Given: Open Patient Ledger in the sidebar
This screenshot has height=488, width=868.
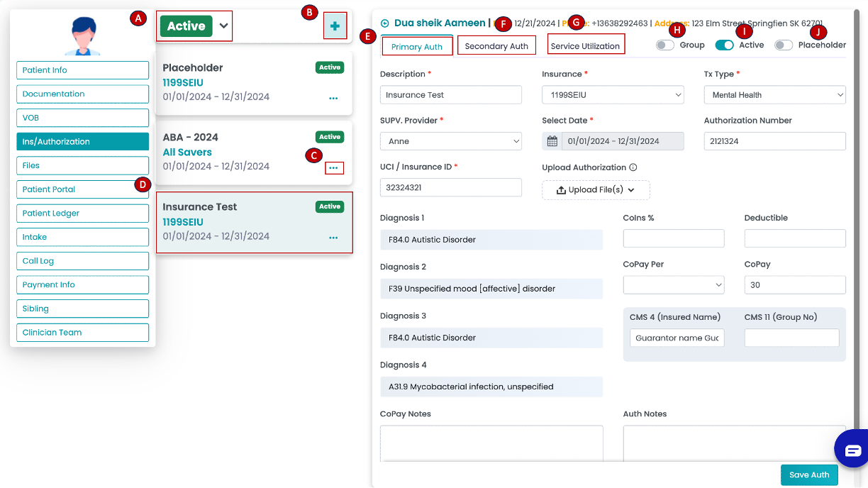Looking at the screenshot, I should [x=82, y=213].
